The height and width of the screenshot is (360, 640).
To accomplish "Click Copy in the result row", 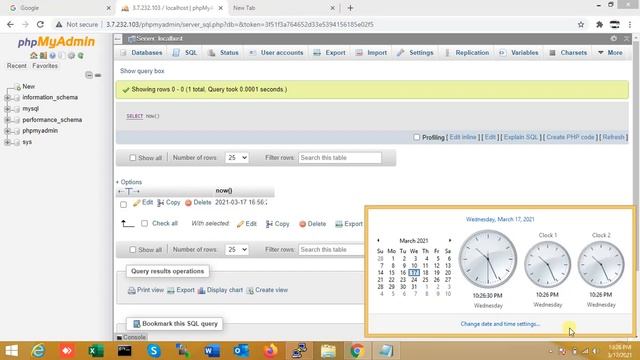I will 169,202.
